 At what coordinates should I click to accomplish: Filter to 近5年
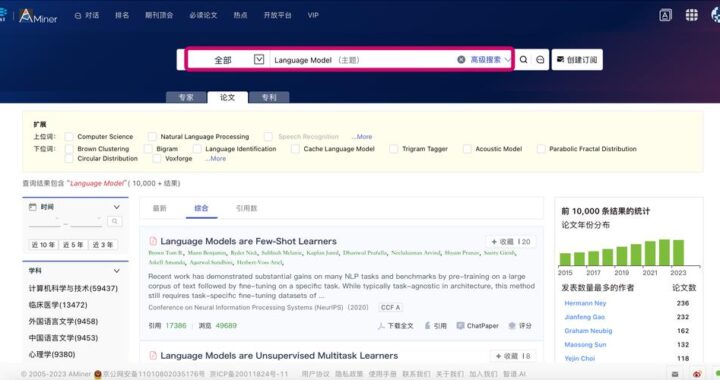(73, 245)
